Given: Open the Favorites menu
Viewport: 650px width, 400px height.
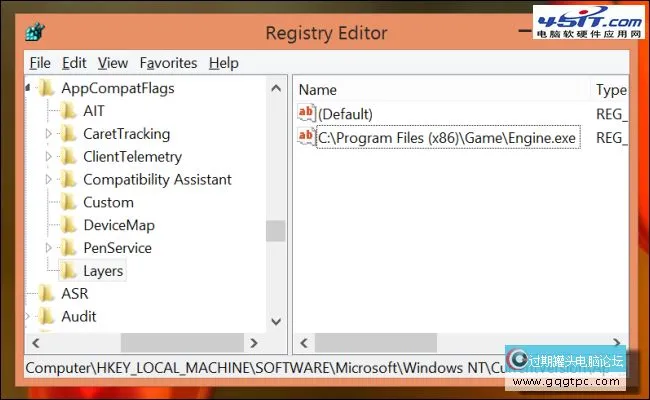Looking at the screenshot, I should [x=168, y=63].
